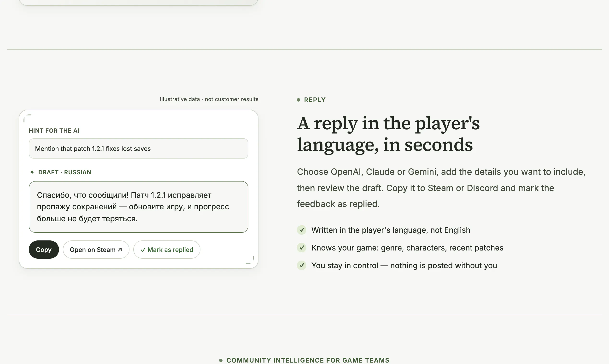609x364 pixels.
Task: Click the 'Choose OpenAI, Claude or Gemini' paragraph
Action: tap(441, 188)
